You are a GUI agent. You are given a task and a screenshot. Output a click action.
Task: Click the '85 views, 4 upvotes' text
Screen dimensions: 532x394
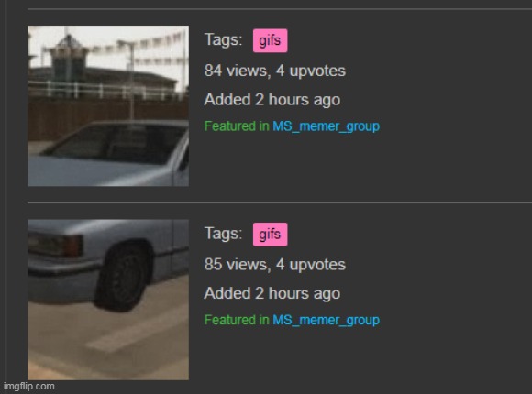(275, 265)
